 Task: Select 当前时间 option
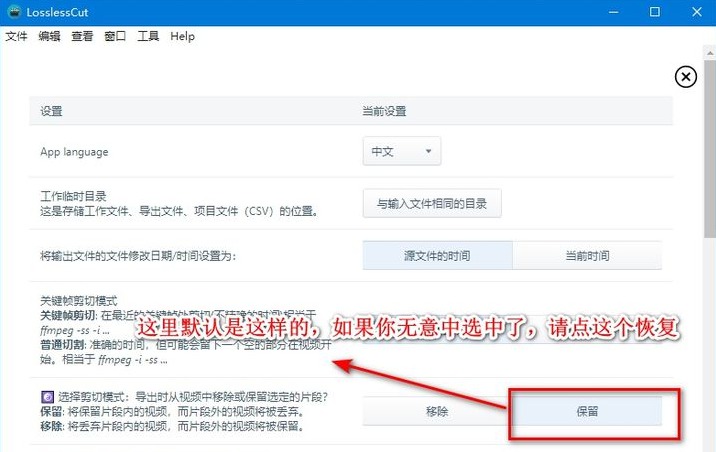587,256
